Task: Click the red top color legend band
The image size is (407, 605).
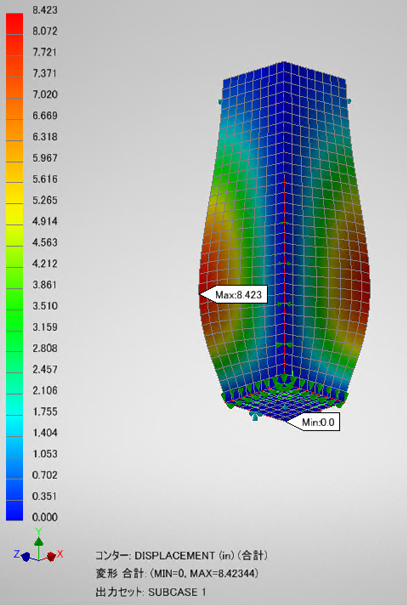Action: pos(14,24)
